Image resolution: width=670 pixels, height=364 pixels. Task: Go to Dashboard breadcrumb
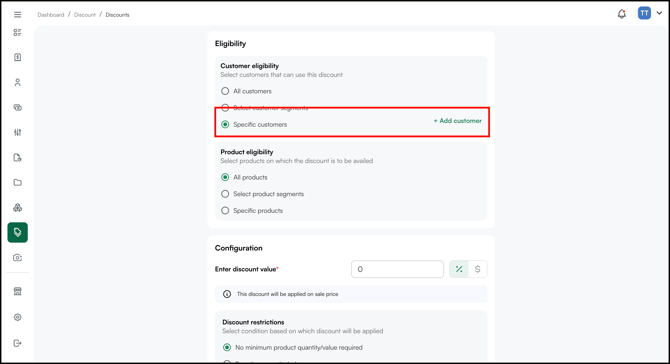point(50,15)
